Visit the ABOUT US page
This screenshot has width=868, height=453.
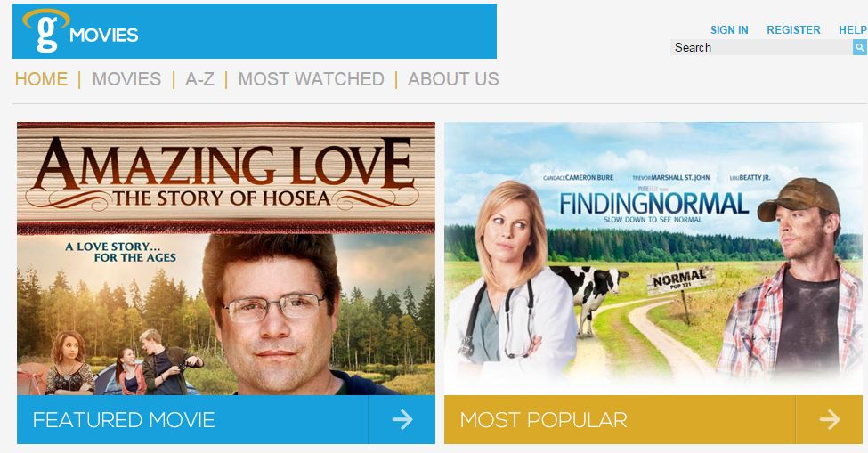453,79
